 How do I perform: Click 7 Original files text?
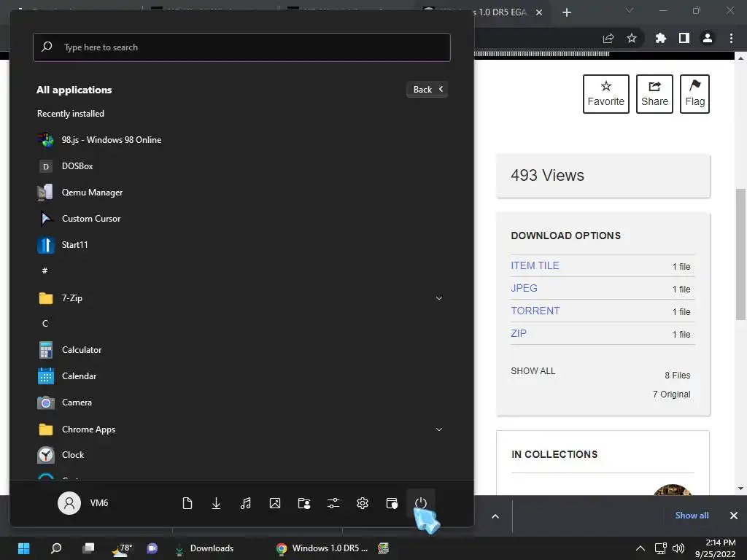point(671,394)
